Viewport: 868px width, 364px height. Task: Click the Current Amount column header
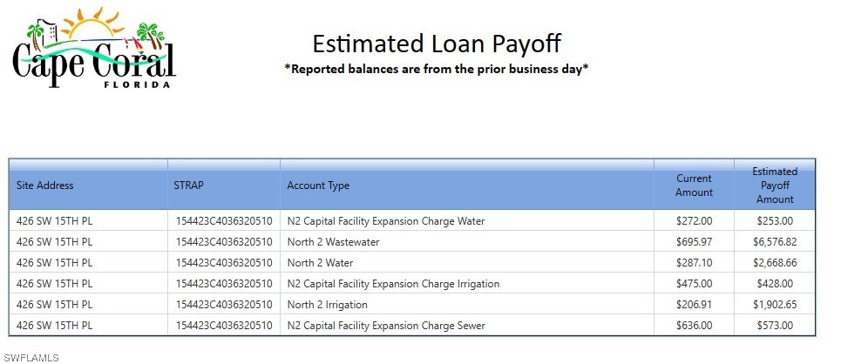point(695,185)
